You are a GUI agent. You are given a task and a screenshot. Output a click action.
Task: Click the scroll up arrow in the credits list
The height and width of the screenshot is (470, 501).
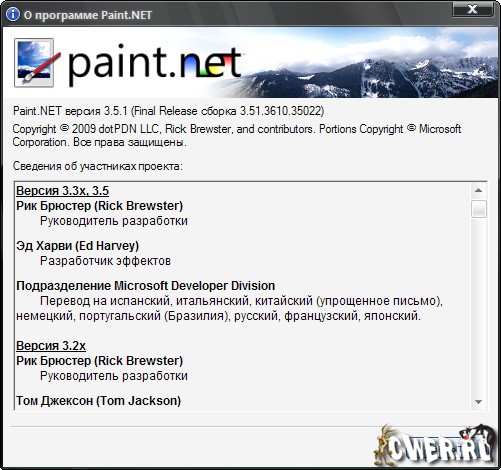click(479, 190)
